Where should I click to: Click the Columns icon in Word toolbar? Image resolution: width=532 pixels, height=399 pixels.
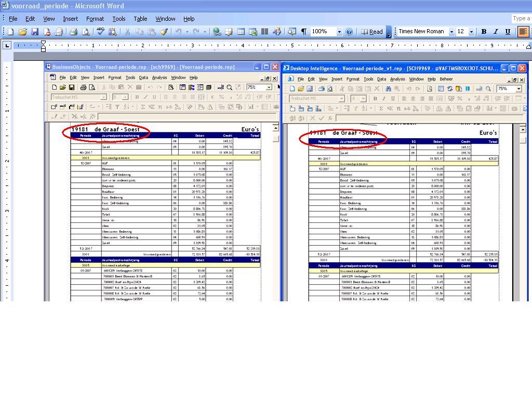pos(264,32)
